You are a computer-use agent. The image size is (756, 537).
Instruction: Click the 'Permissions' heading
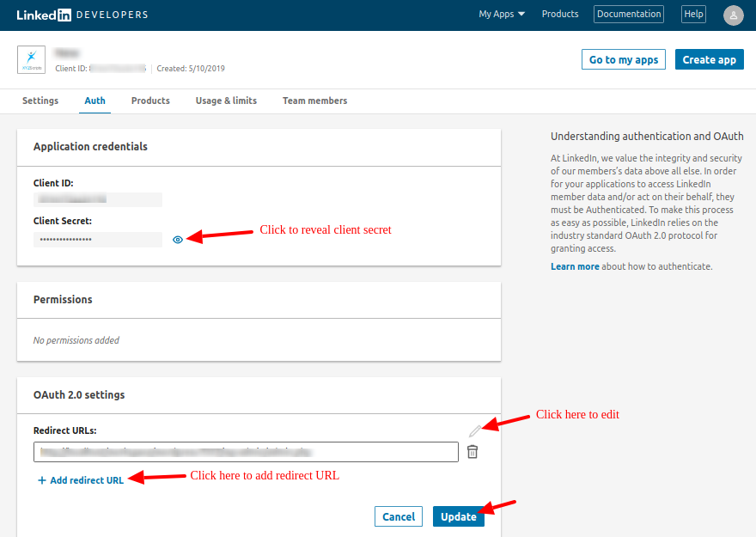click(x=63, y=299)
